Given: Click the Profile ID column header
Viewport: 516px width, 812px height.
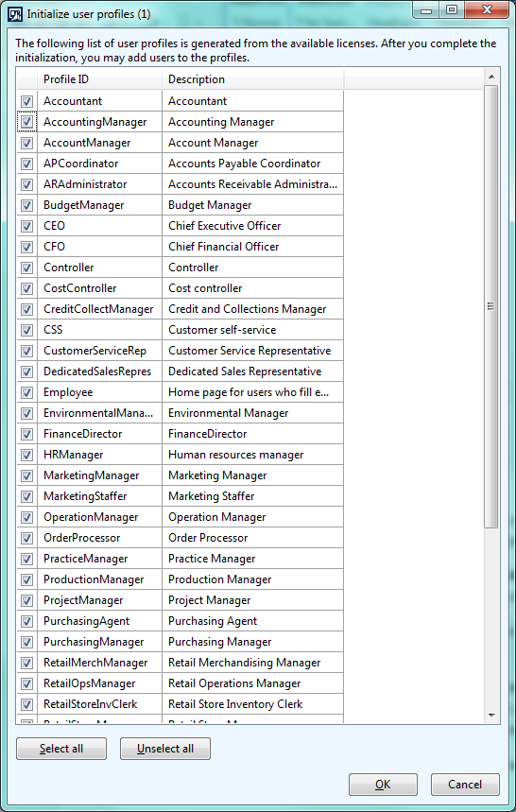Looking at the screenshot, I should tap(99, 79).
